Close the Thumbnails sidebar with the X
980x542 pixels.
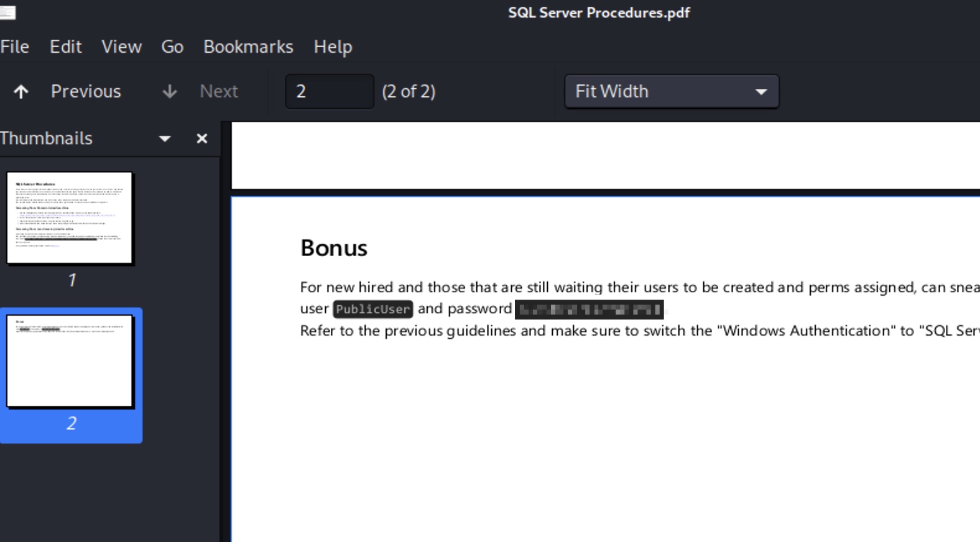(x=201, y=139)
